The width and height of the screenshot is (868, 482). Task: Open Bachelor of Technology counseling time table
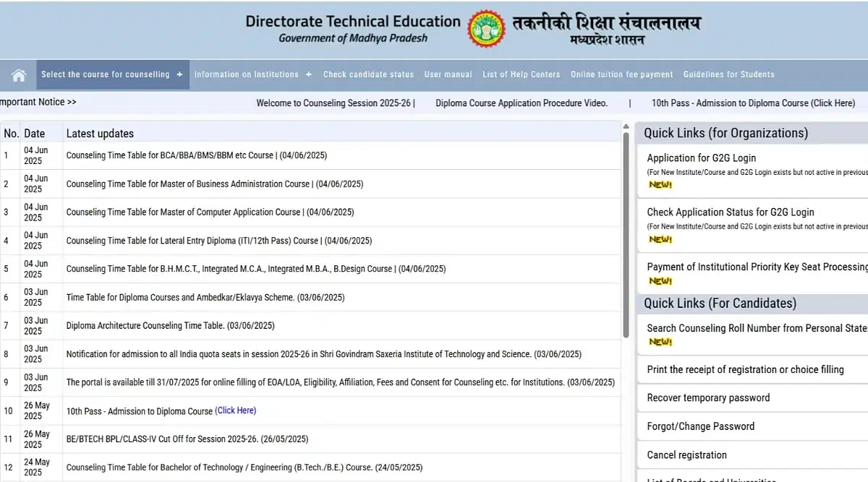click(244, 468)
